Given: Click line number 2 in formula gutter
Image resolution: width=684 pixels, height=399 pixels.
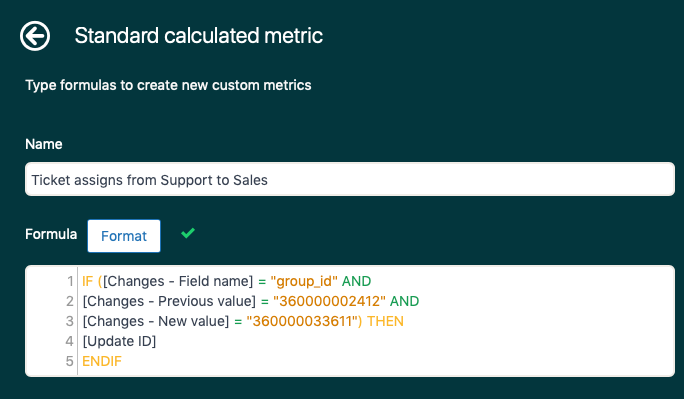Looking at the screenshot, I should click(70, 301).
